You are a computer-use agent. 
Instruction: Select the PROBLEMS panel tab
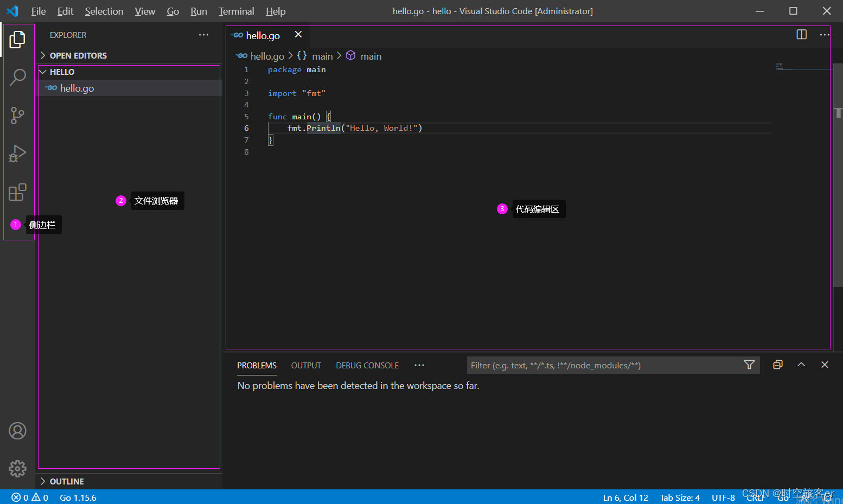(257, 365)
